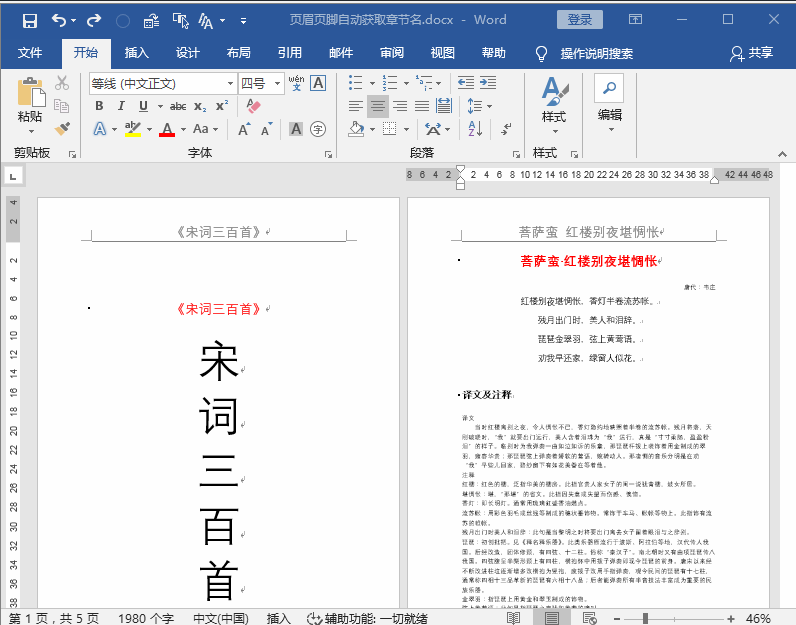Click the 登录 sign-in button
This screenshot has height=625, width=796.
(580, 20)
